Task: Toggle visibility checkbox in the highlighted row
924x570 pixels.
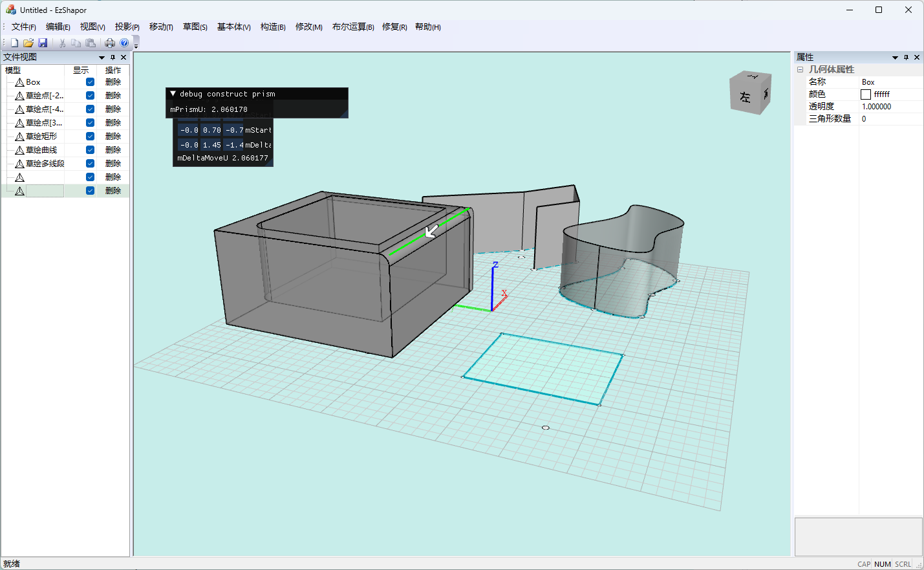Action: click(x=90, y=191)
